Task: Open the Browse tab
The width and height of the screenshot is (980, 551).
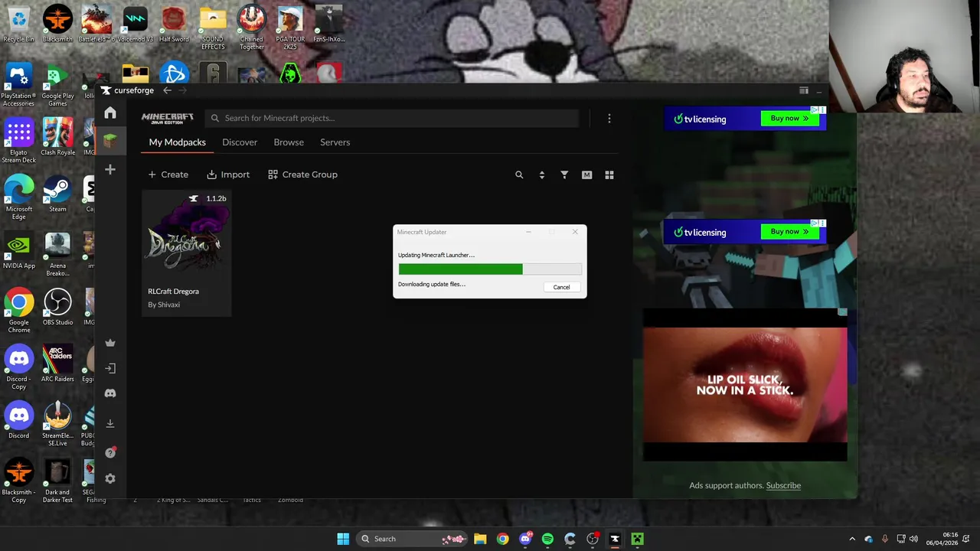Action: (x=289, y=142)
